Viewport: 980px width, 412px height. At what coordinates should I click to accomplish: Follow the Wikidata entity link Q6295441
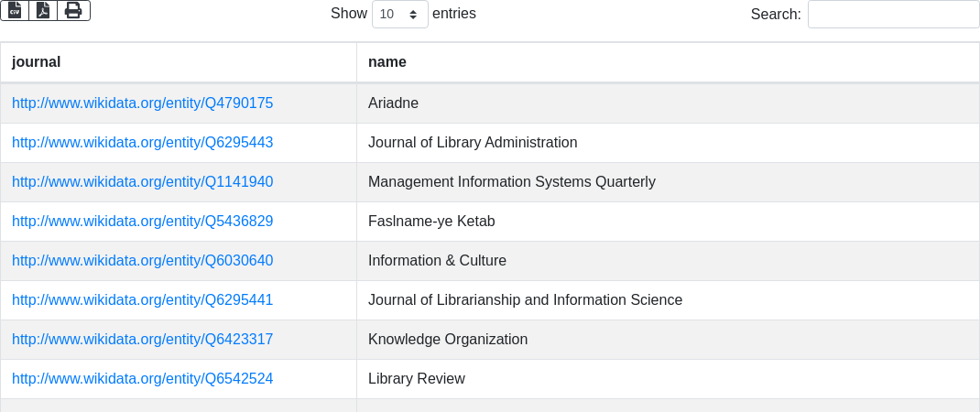(142, 300)
